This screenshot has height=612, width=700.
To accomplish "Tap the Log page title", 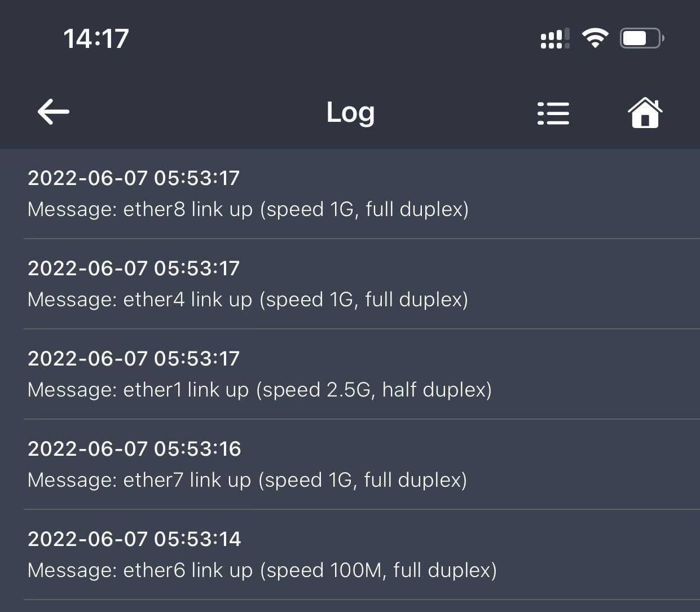I will tap(350, 112).
